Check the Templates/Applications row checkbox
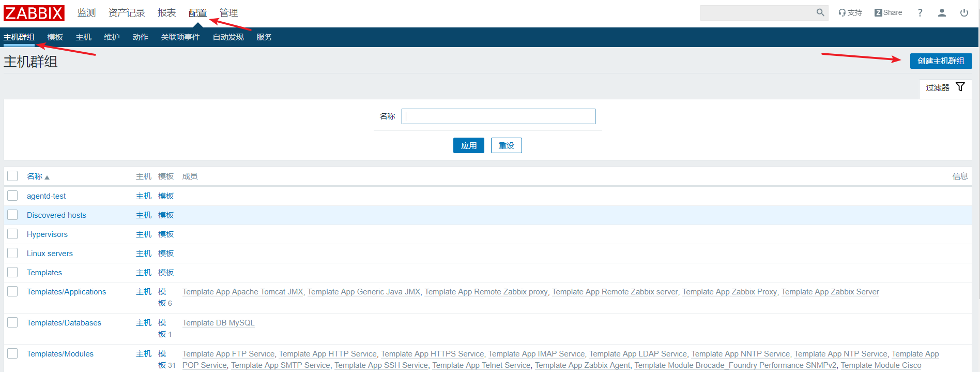This screenshot has height=372, width=980. [x=12, y=291]
